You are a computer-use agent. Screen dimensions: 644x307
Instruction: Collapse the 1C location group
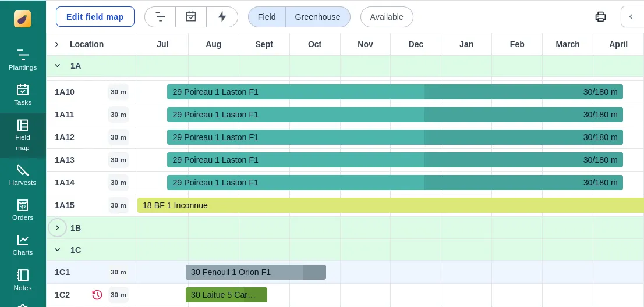point(57,250)
